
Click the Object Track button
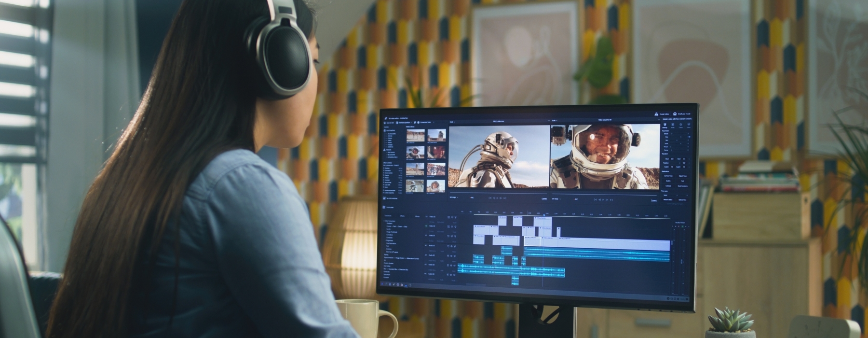tap(682, 176)
